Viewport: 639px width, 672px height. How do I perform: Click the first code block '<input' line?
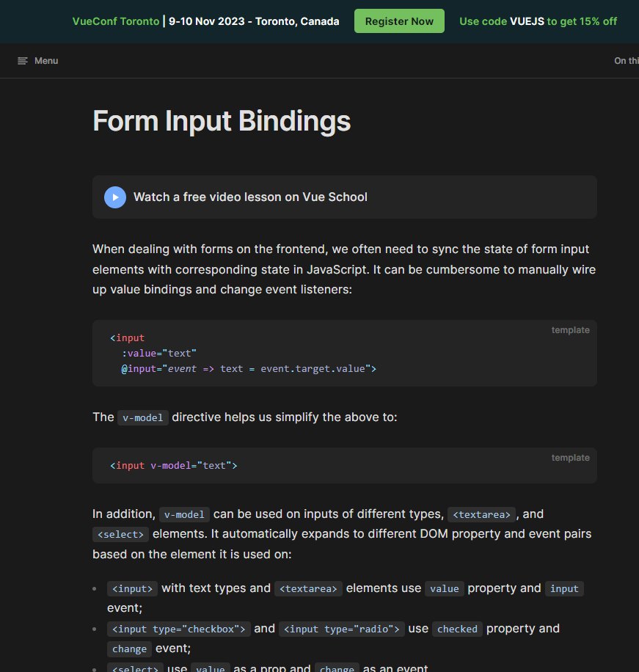click(127, 337)
